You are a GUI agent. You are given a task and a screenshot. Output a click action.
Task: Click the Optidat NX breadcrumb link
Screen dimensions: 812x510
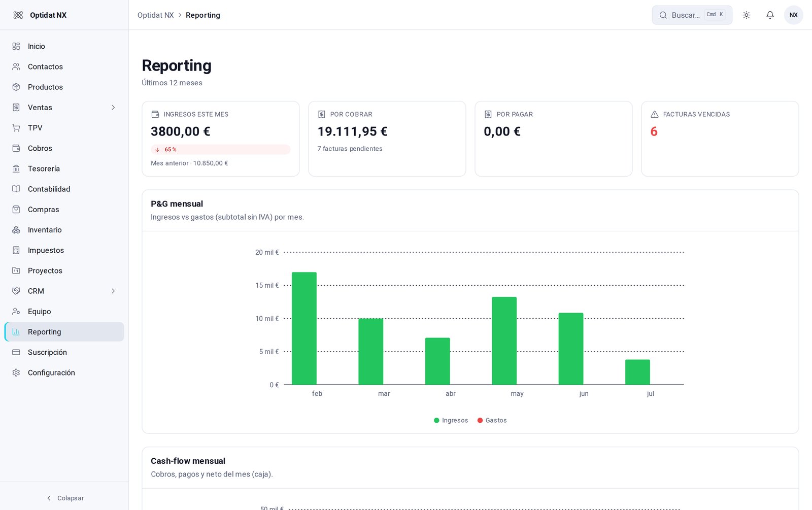click(x=155, y=15)
